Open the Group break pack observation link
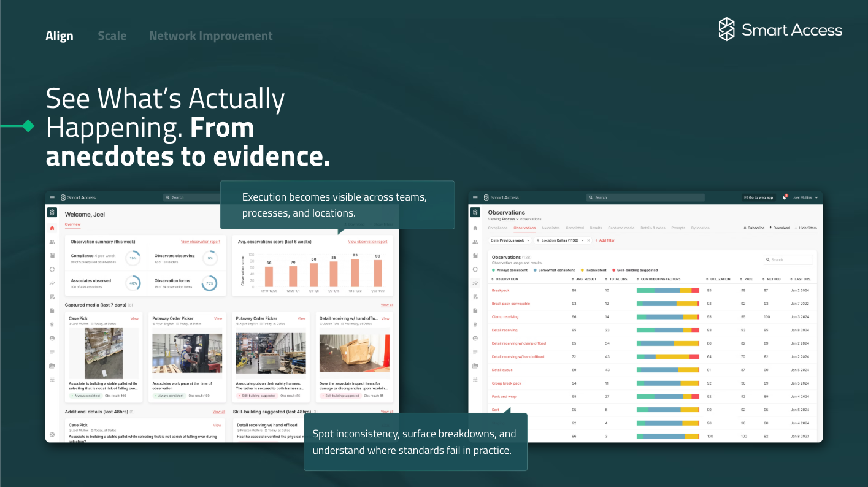The height and width of the screenshot is (487, 868). [506, 383]
